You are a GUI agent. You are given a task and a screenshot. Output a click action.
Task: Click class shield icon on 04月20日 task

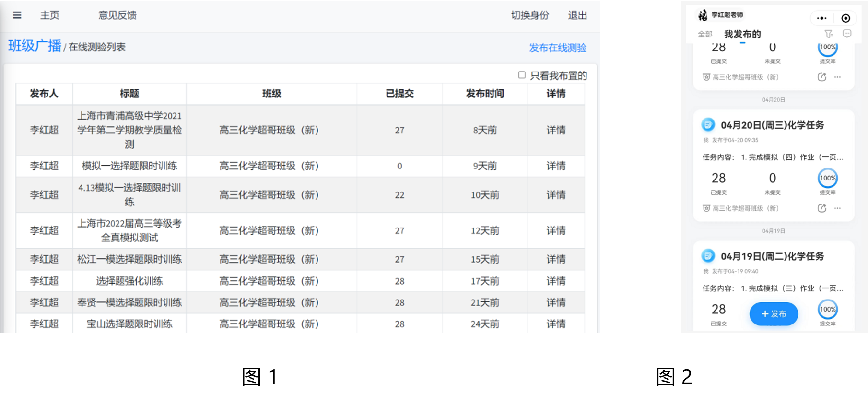click(706, 208)
